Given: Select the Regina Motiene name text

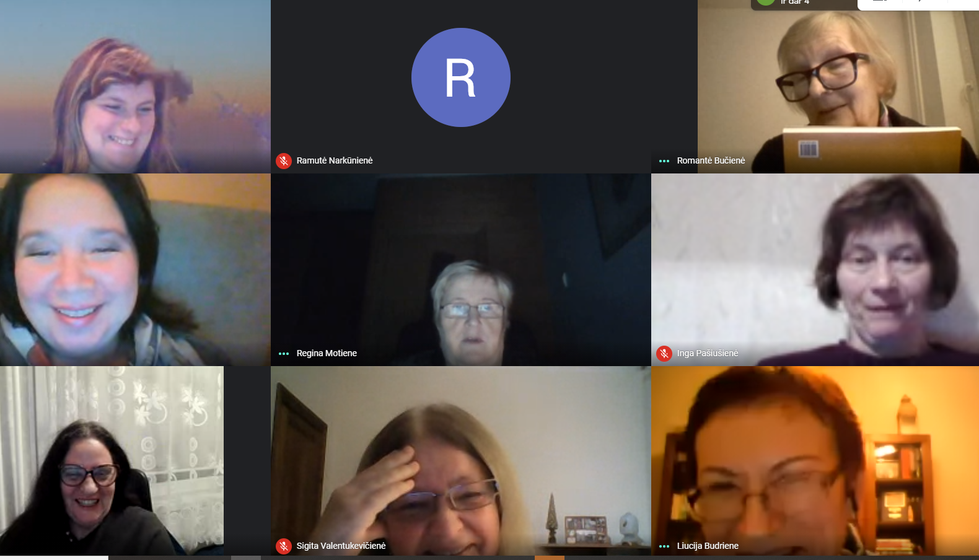Looking at the screenshot, I should pos(327,353).
